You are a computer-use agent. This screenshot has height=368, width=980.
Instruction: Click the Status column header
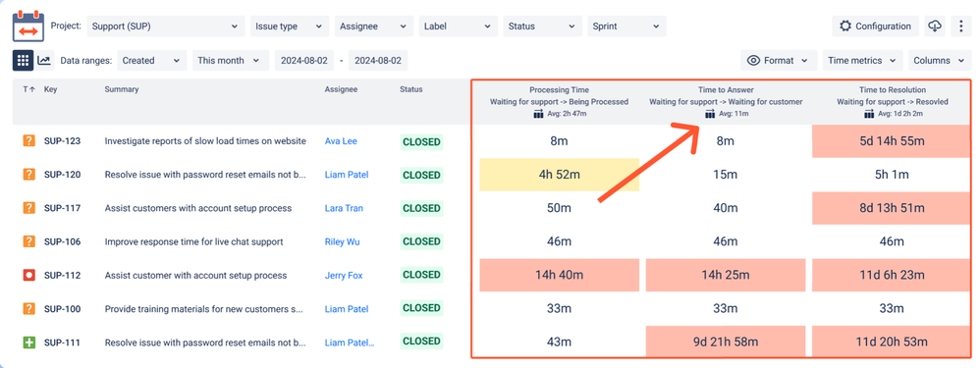pos(411,89)
